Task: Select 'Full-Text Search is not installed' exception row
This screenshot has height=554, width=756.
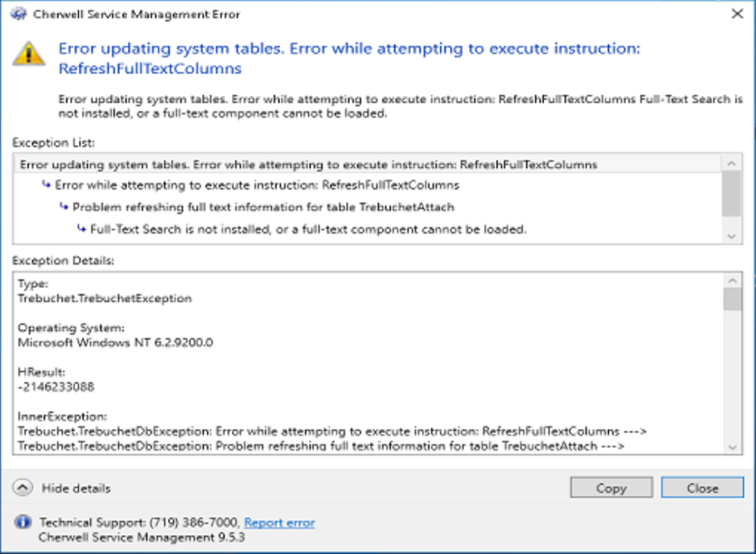Action: pos(308,229)
